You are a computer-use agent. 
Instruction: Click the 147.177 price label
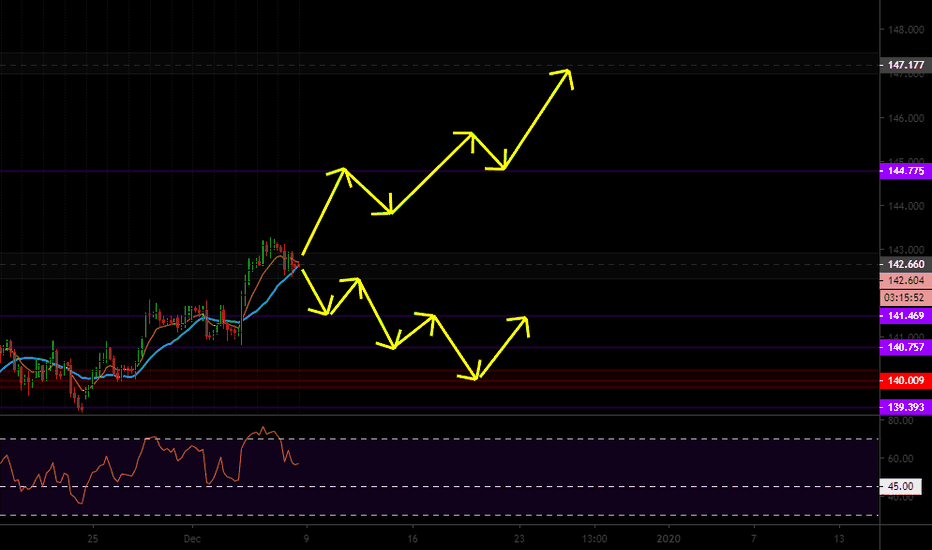(904, 65)
